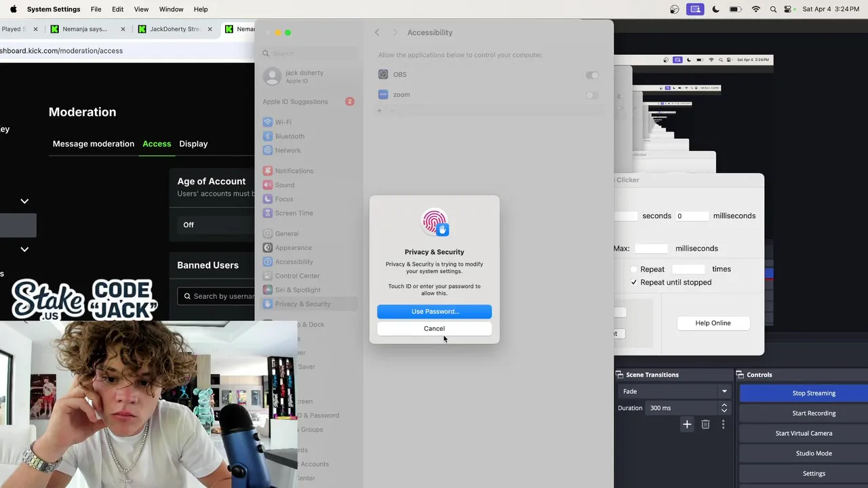This screenshot has width=868, height=488.
Task: Open the Wi-Fi menu bar icon
Action: (756, 9)
